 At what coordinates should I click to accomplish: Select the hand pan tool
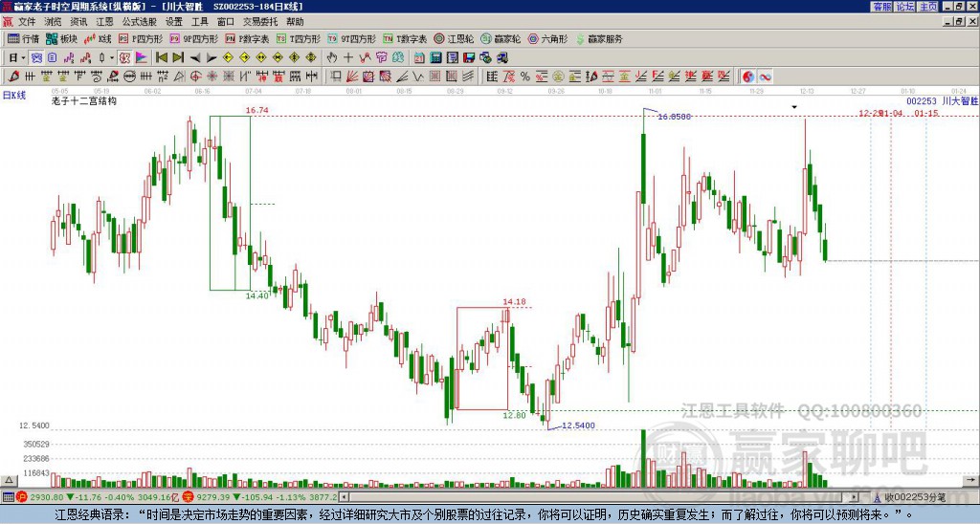331,58
